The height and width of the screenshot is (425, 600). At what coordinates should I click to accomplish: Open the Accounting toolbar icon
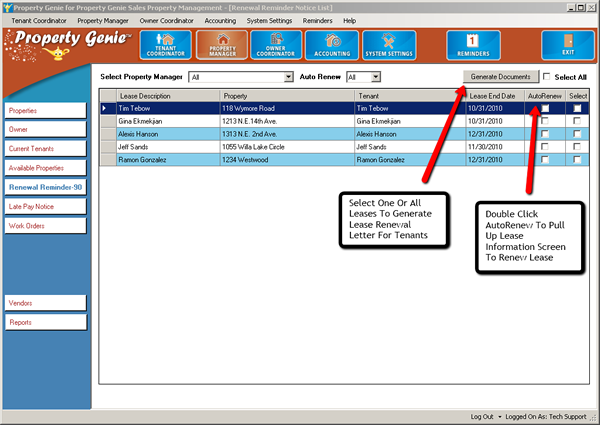click(x=332, y=45)
